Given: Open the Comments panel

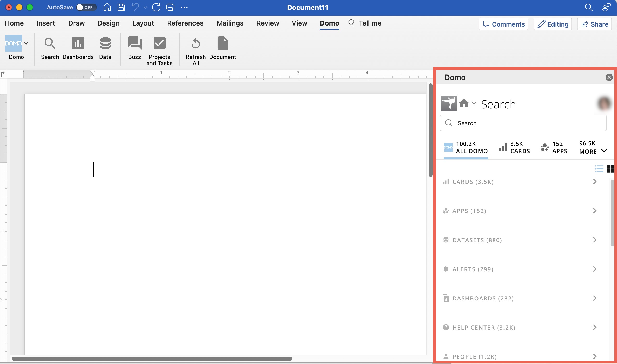Looking at the screenshot, I should pyautogui.click(x=503, y=24).
